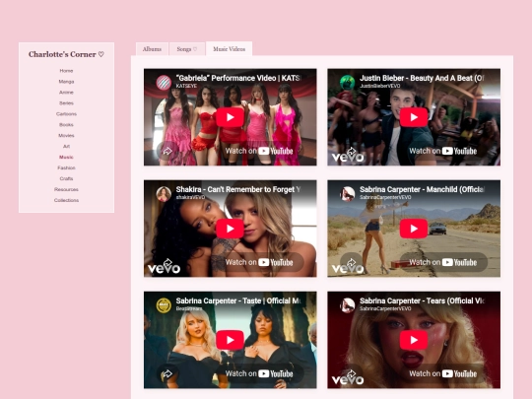The height and width of the screenshot is (399, 532).
Task: Play the "Gabriela" Performance Video
Action: 230,117
